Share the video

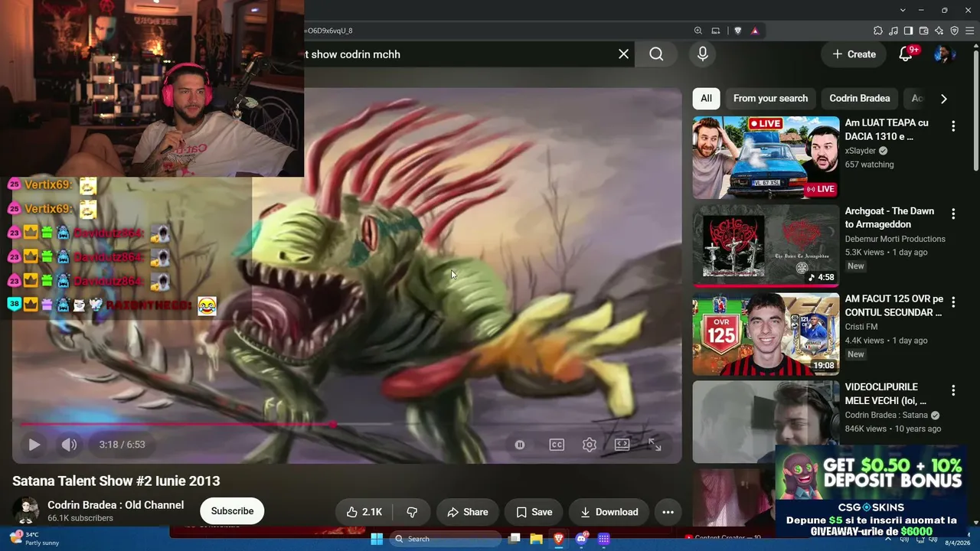click(x=468, y=512)
